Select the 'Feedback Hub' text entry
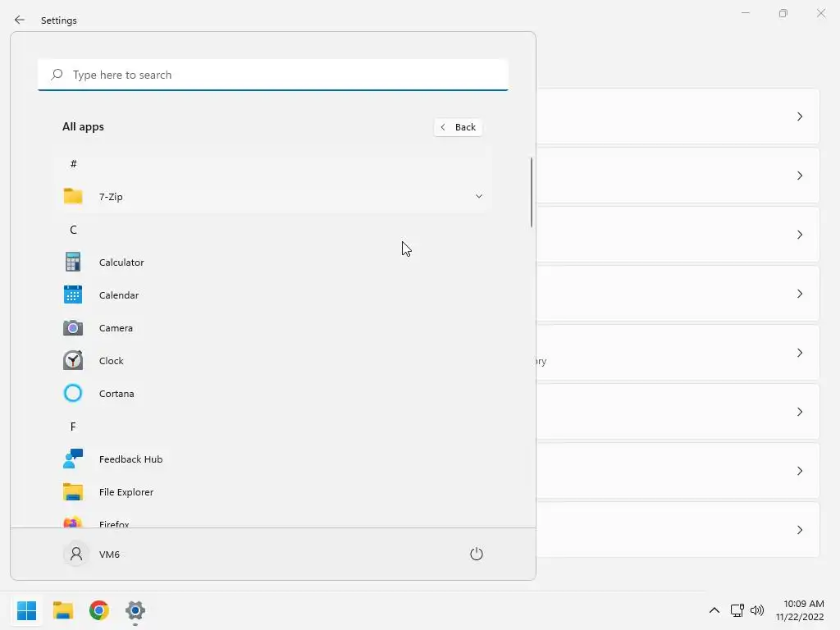 coord(130,459)
